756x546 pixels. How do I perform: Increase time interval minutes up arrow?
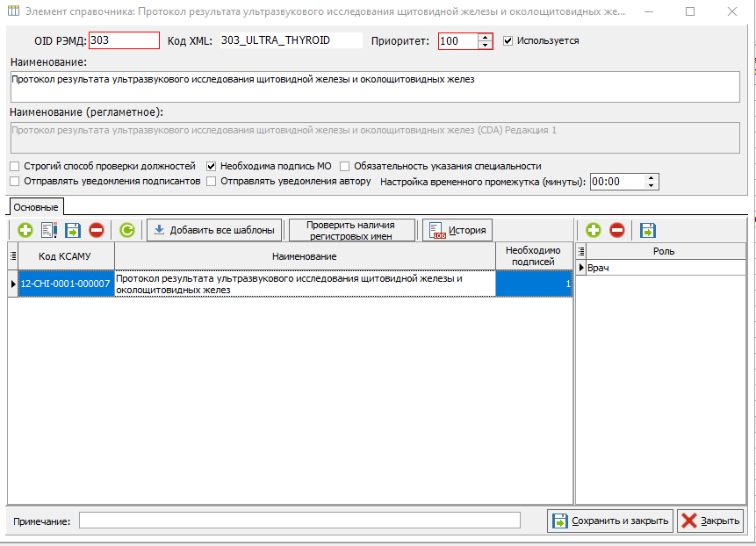652,178
